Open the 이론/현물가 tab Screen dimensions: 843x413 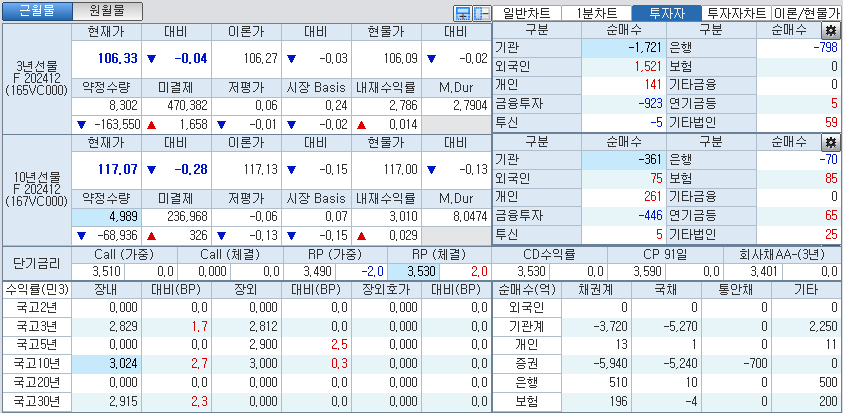(806, 13)
